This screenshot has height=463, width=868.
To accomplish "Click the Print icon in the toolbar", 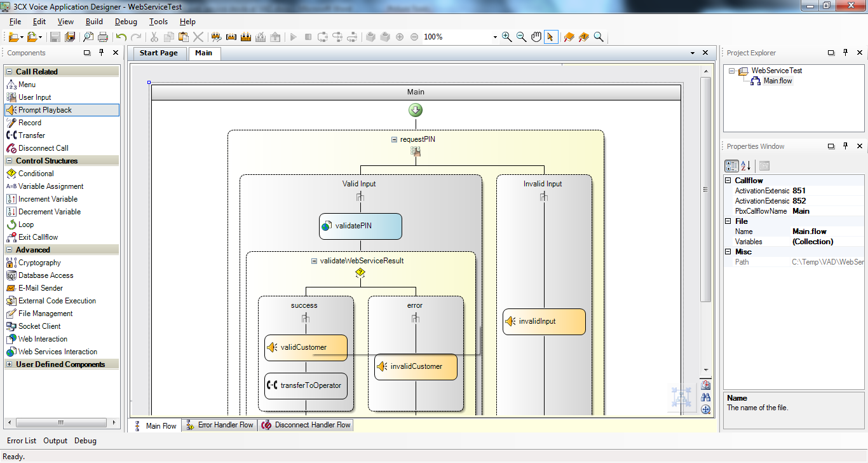I will click(103, 37).
